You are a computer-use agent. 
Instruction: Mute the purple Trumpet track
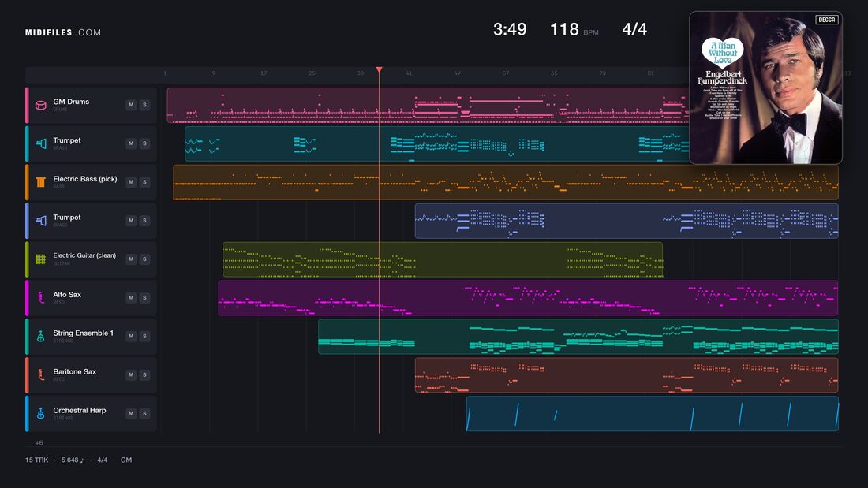coord(131,220)
